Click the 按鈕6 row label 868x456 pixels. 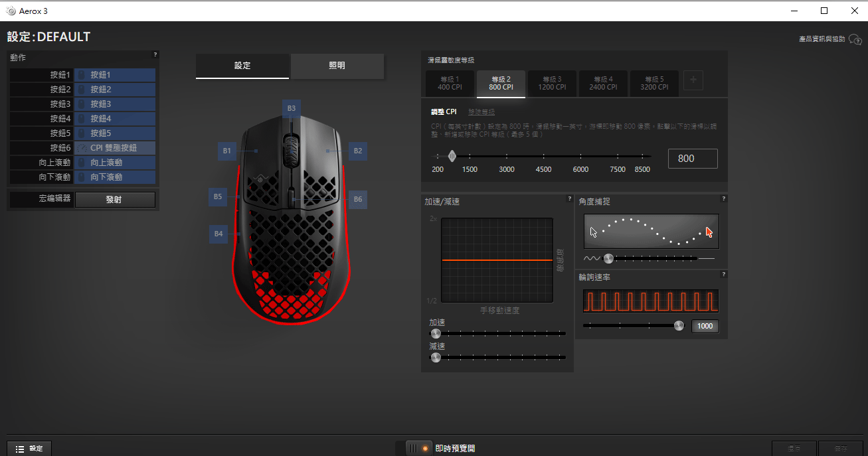pyautogui.click(x=60, y=148)
